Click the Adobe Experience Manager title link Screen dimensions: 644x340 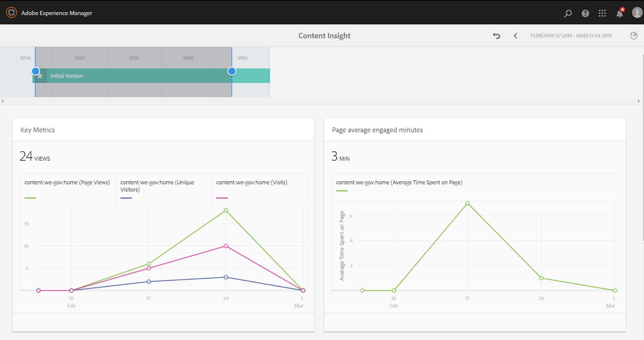click(x=57, y=13)
